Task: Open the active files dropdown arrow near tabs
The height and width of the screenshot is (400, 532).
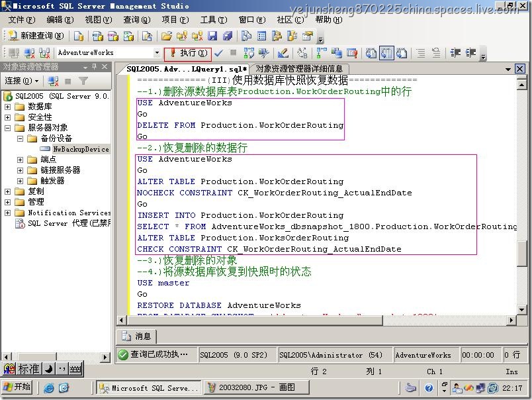Action: pos(508,69)
